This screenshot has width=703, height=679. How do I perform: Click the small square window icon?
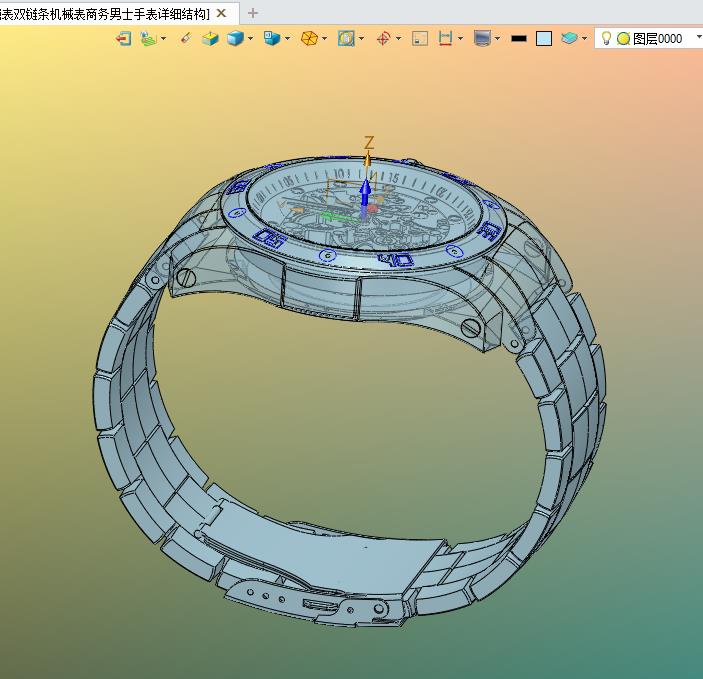pos(420,39)
